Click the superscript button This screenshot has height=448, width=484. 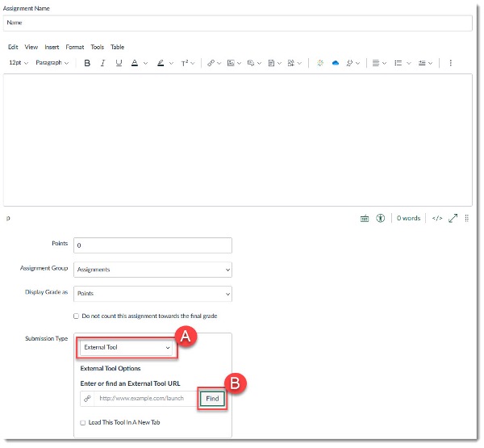tap(184, 63)
